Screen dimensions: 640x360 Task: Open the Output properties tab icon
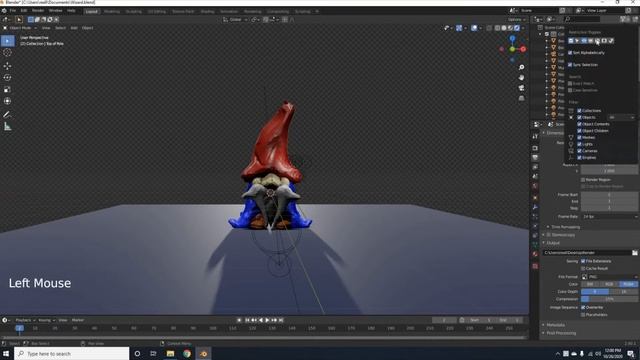click(535, 158)
